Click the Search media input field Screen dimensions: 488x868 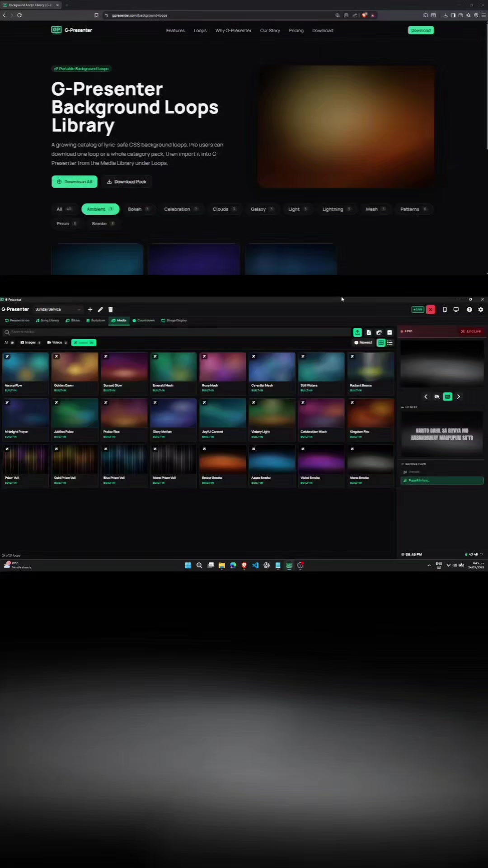[x=176, y=332]
